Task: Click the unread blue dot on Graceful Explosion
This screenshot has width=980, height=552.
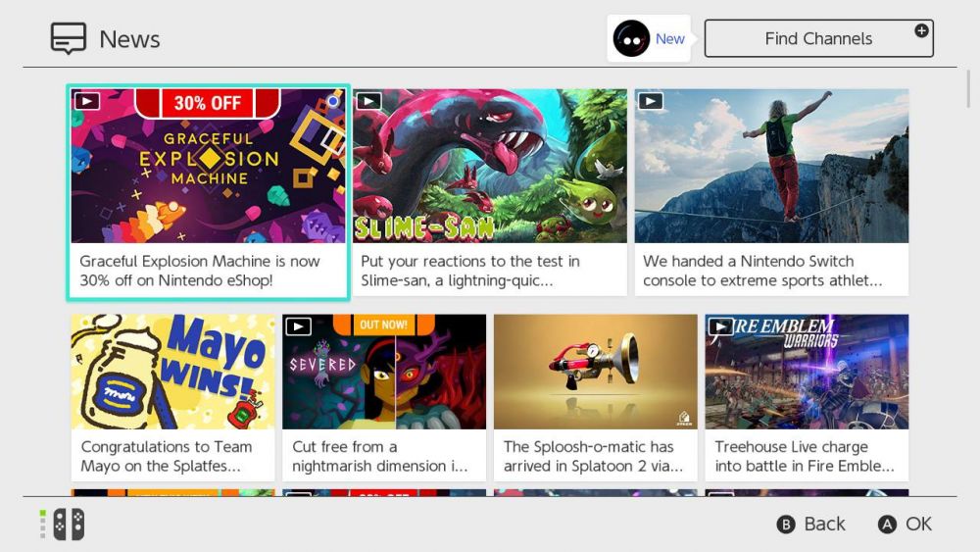Action: [334, 101]
